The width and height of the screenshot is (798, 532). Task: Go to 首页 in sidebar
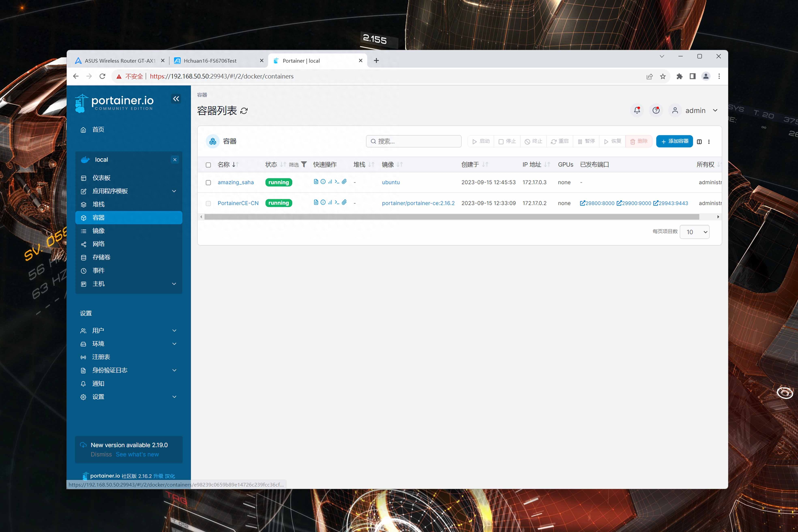128,130
